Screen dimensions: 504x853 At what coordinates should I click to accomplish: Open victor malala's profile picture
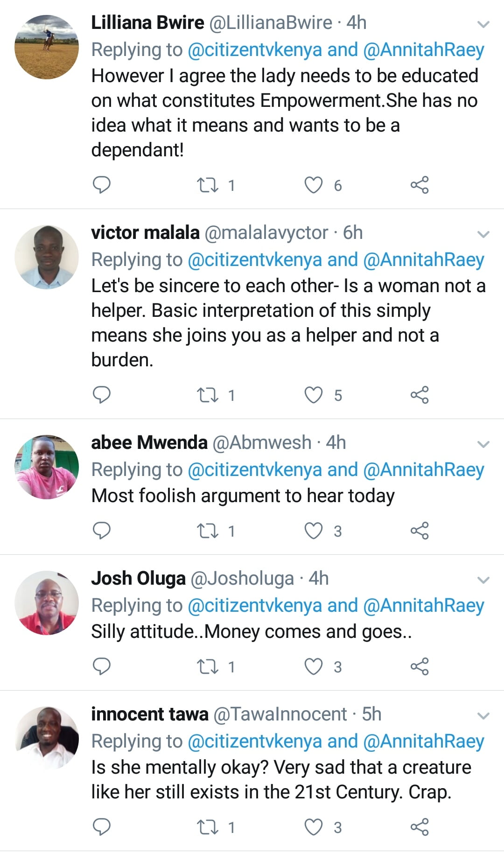[47, 257]
